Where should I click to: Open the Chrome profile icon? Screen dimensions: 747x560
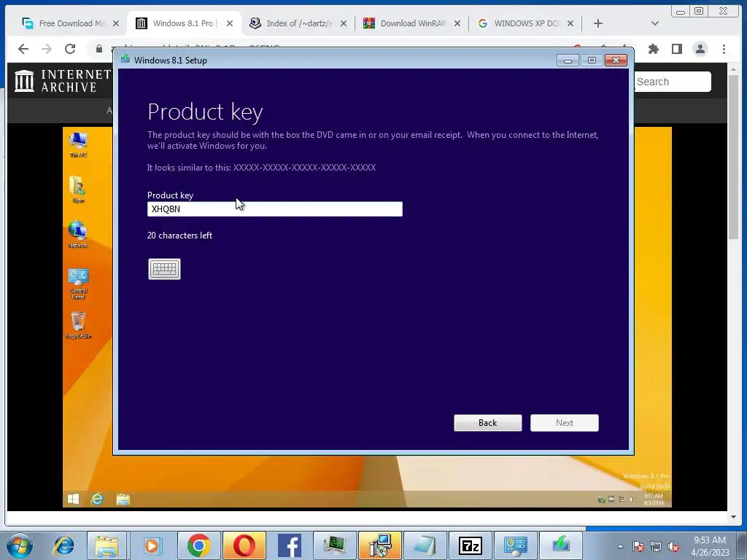(700, 49)
